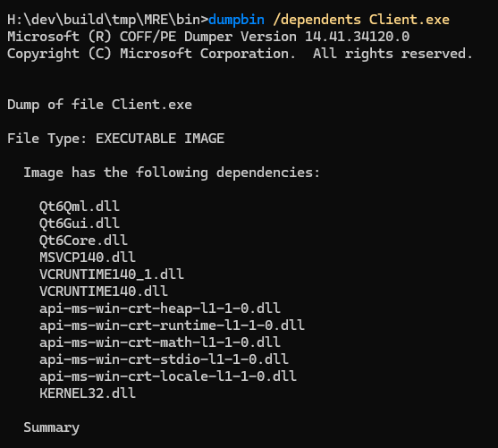Click the api-ms-win-crt-heap-l1-1-0.dll line
The image size is (498, 448).
point(160,309)
